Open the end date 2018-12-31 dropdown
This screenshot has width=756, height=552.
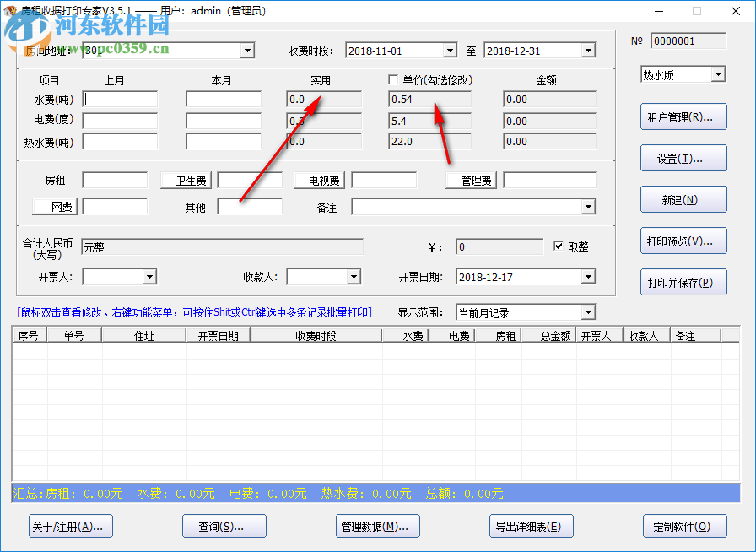pyautogui.click(x=587, y=50)
